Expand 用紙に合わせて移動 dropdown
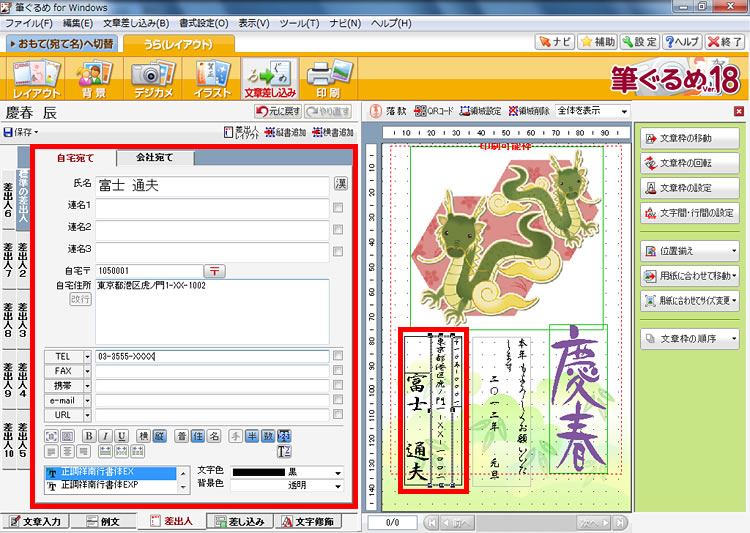Image resolution: width=750 pixels, height=533 pixels. [x=734, y=276]
